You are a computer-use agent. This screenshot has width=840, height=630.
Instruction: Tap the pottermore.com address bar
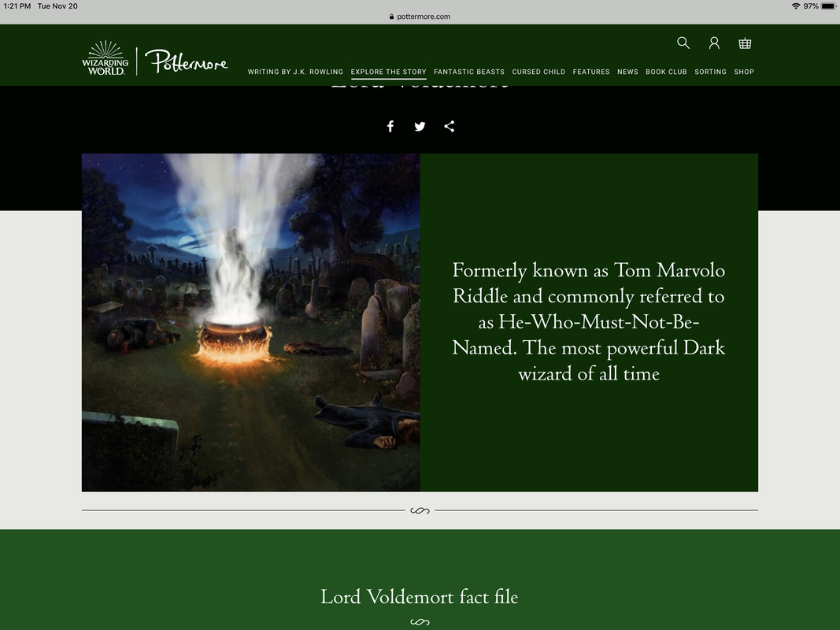click(x=420, y=17)
